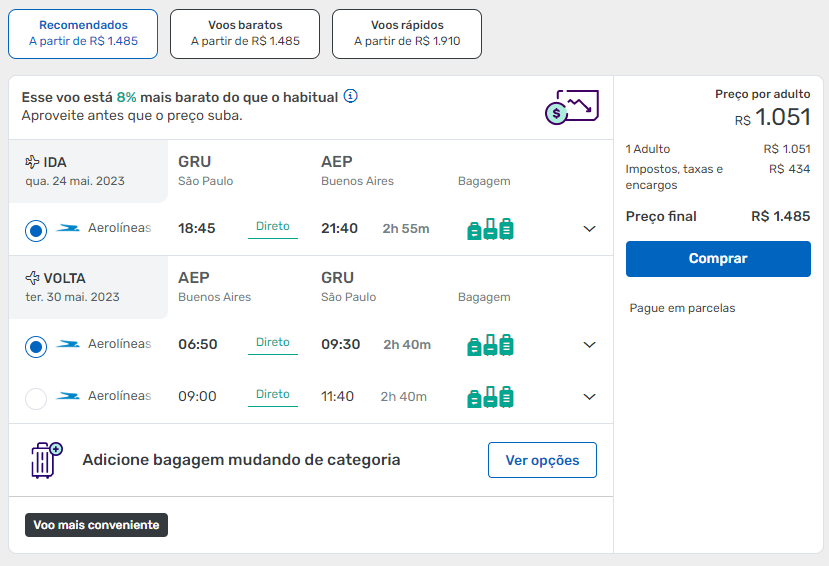Click the price trend chart icon
The height and width of the screenshot is (566, 829).
(x=571, y=106)
